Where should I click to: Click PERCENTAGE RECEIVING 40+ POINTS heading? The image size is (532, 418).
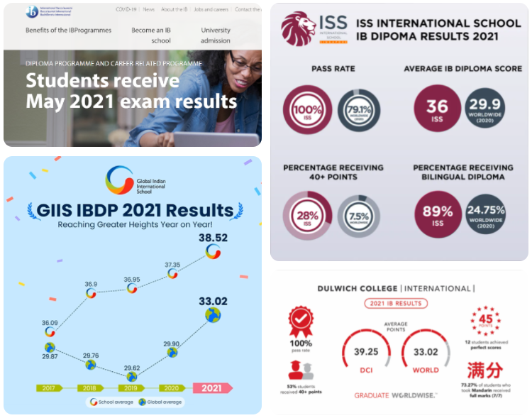333,172
